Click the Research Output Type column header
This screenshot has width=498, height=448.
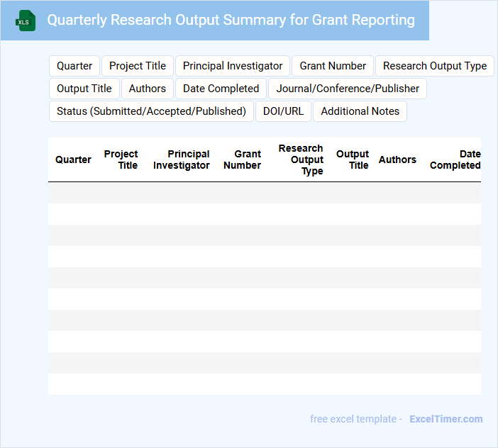[x=301, y=159]
